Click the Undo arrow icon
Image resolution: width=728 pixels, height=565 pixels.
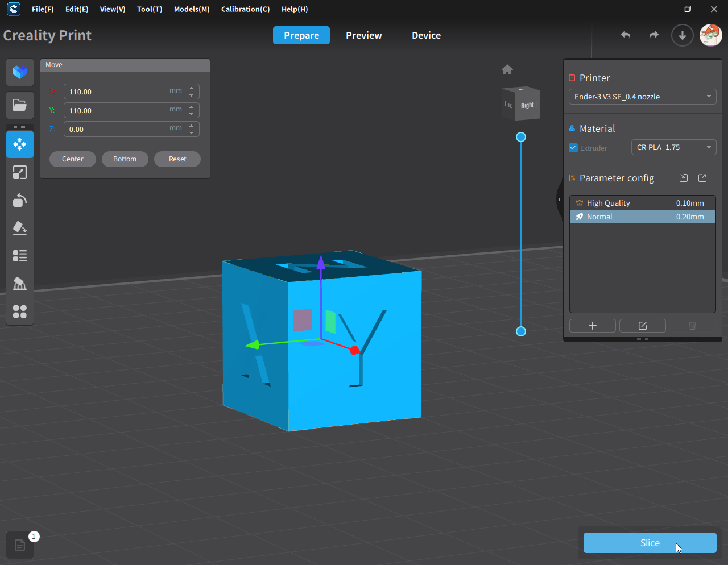click(x=626, y=35)
